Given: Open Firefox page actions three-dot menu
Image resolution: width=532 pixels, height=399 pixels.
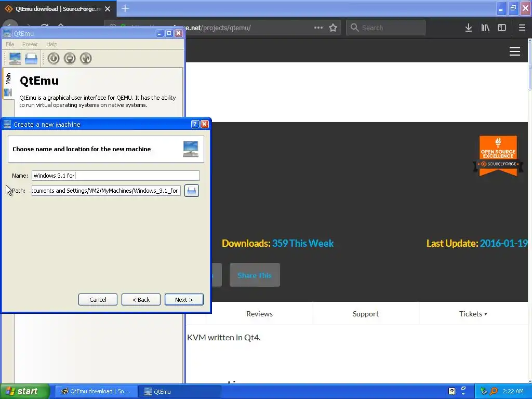Looking at the screenshot, I should (x=318, y=28).
